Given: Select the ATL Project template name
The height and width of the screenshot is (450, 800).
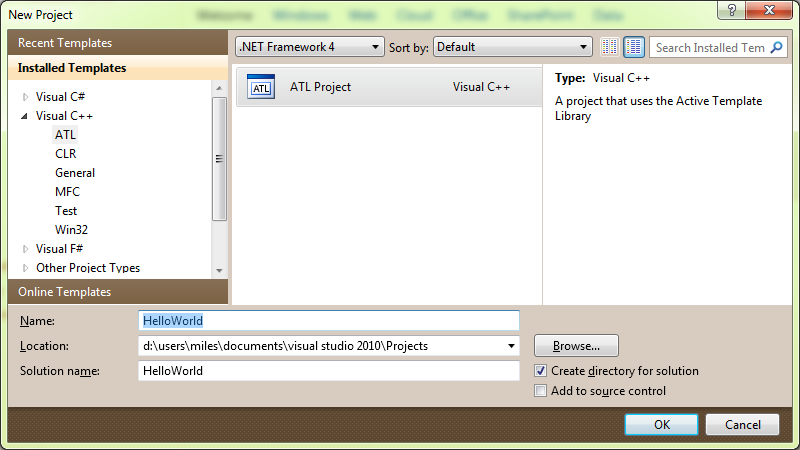Looking at the screenshot, I should tap(320, 87).
